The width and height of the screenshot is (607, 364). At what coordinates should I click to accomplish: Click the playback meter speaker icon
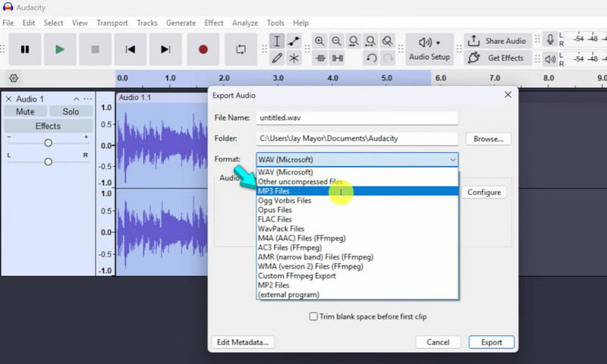point(550,59)
